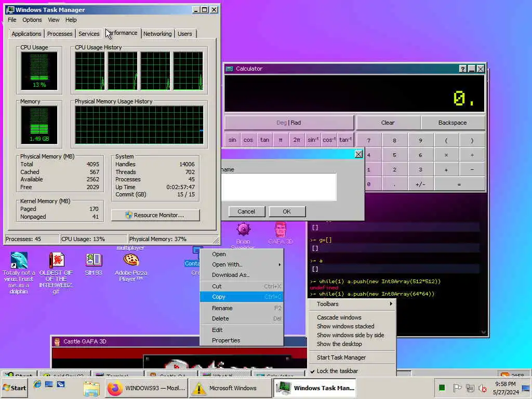Open the GAFA 3D desktop icon
Image resolution: width=532 pixels, height=399 pixels.
281,229
